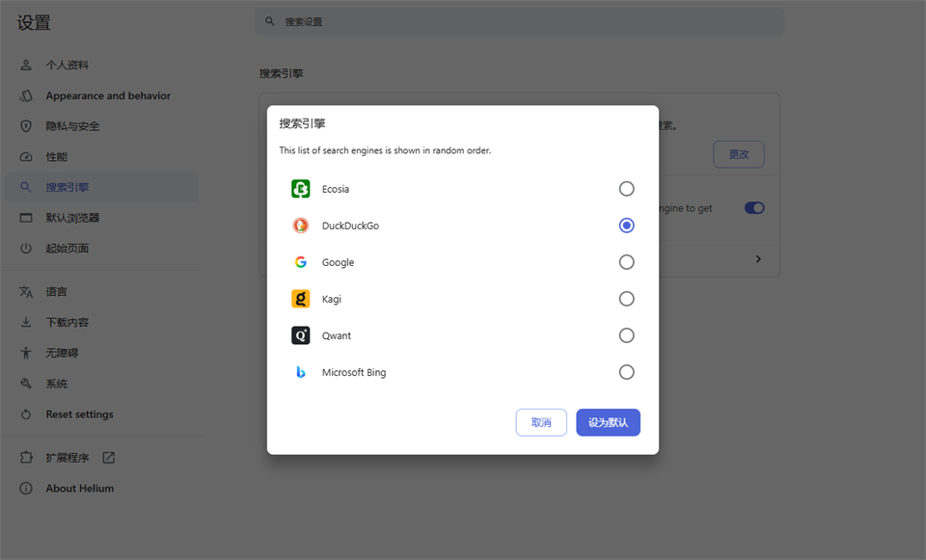The width and height of the screenshot is (926, 560).
Task: Disable the search engine suggestions toggle
Action: (x=753, y=206)
